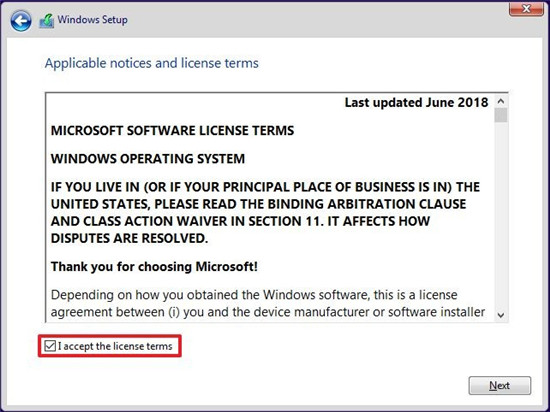Image resolution: width=550 pixels, height=412 pixels.
Task: Click the "WINDOWS OPERATING SYSTEM" line
Action: pyautogui.click(x=148, y=158)
